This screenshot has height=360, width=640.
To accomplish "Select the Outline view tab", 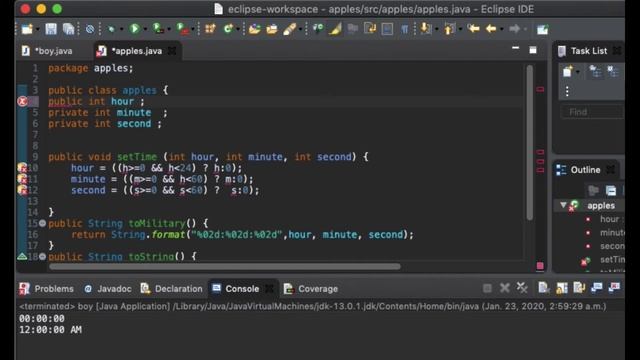I will click(579, 170).
